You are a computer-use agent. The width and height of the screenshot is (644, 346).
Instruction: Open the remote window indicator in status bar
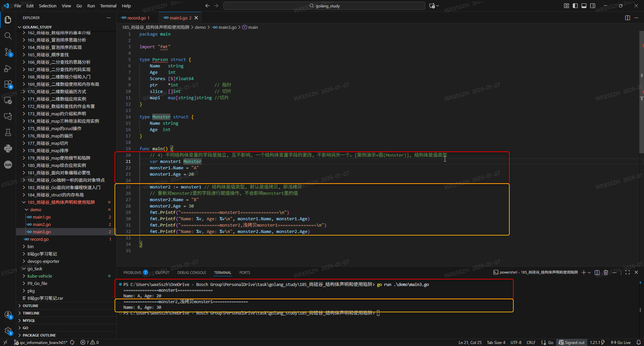point(5,343)
